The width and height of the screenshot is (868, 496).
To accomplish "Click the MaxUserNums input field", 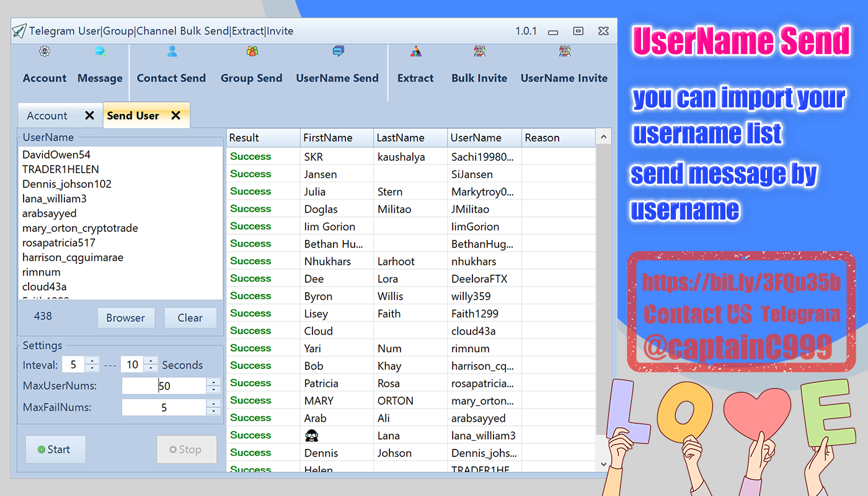I will pos(164,386).
